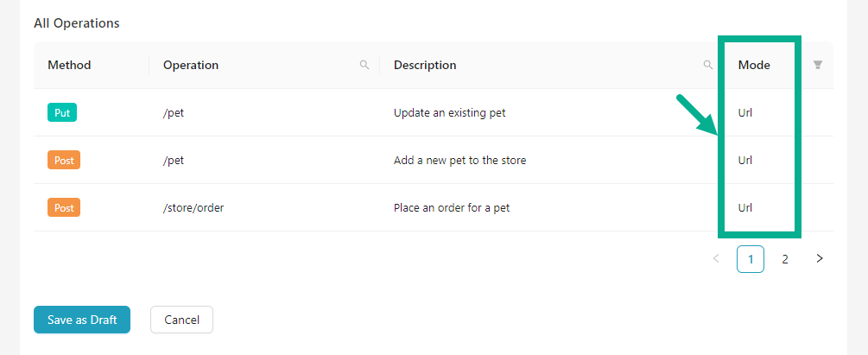This screenshot has width=868, height=355.
Task: Open the Mode column filter icon
Action: click(x=818, y=65)
